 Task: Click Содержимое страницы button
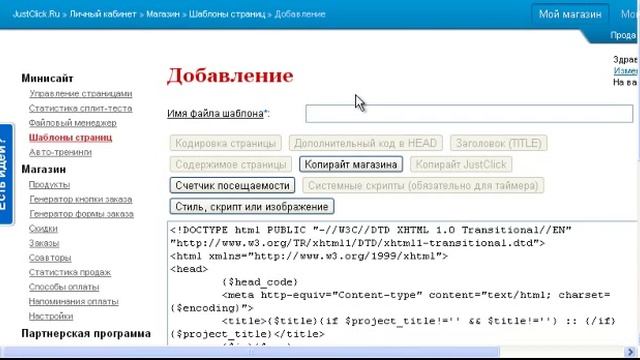click(231, 164)
